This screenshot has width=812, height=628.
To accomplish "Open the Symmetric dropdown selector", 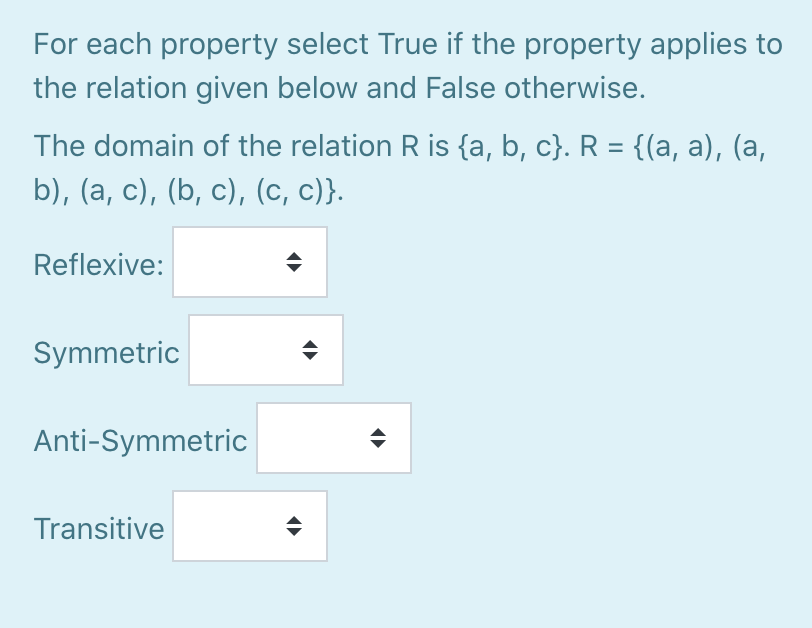I will (x=265, y=350).
